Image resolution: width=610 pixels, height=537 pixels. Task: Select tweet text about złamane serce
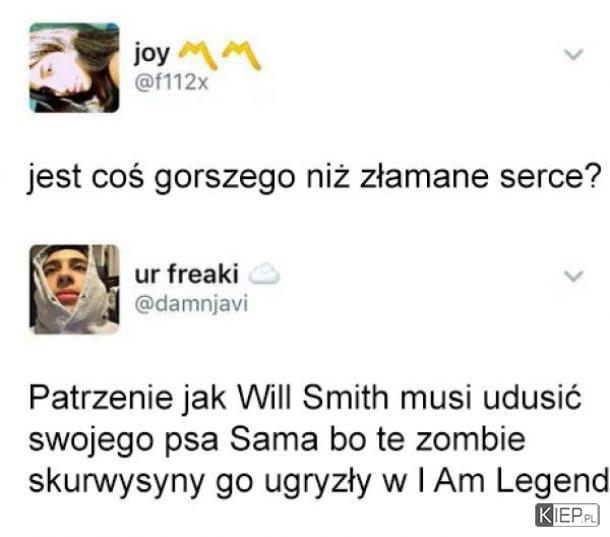(x=315, y=177)
